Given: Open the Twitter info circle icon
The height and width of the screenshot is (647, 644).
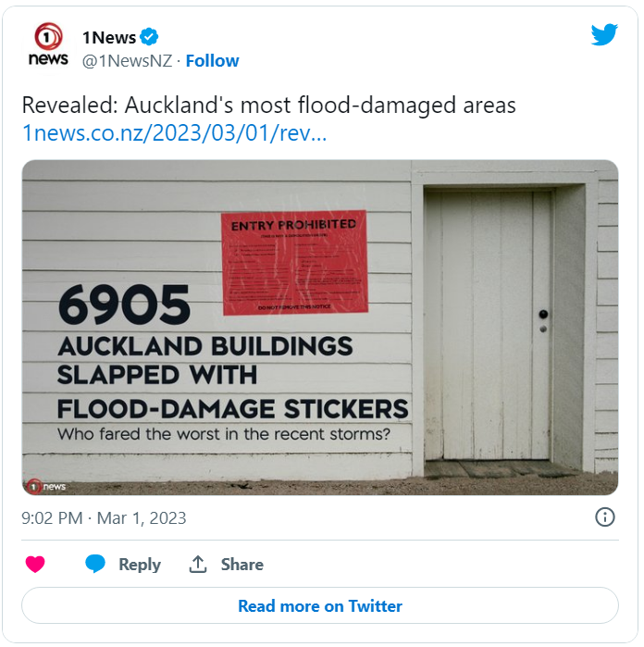Looking at the screenshot, I should (x=604, y=517).
